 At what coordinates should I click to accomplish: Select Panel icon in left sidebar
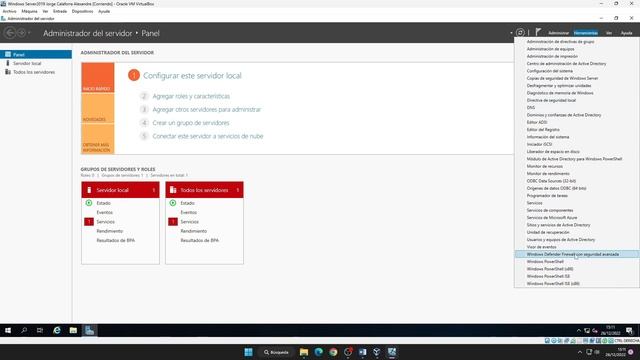pyautogui.click(x=8, y=54)
